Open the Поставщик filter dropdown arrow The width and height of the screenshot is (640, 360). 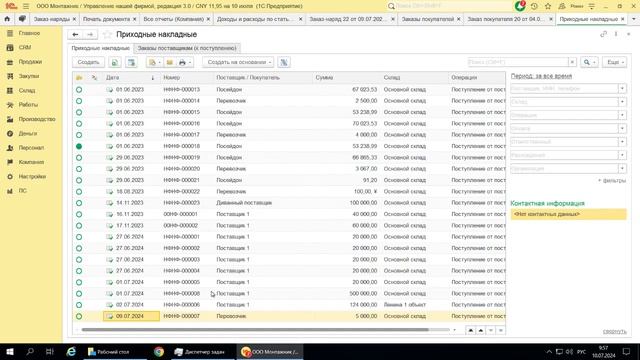(622, 89)
